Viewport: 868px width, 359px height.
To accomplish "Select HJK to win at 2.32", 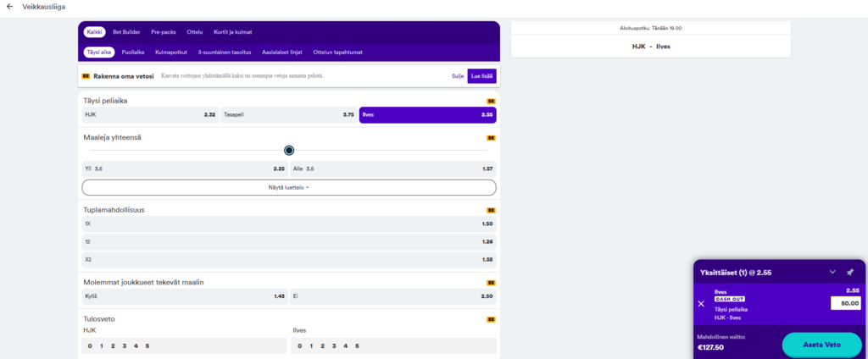I will [x=150, y=114].
